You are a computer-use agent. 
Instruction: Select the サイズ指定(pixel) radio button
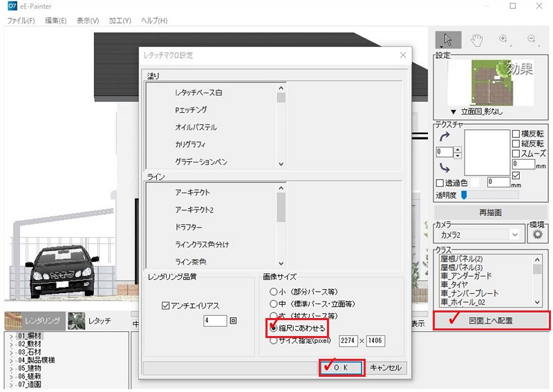[x=273, y=341]
